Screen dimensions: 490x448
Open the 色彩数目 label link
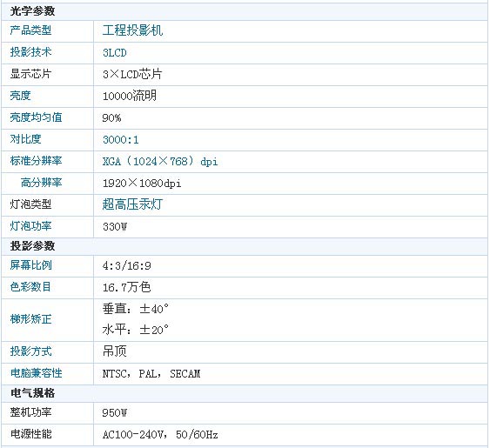pyautogui.click(x=30, y=287)
